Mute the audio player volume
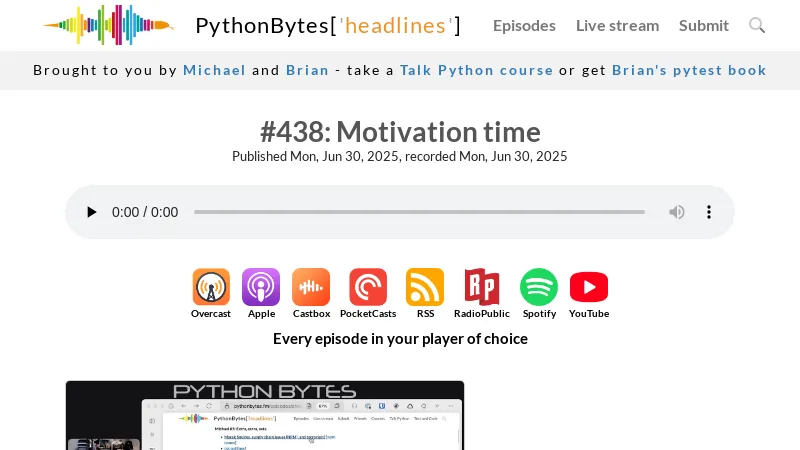The width and height of the screenshot is (800, 450). point(677,212)
